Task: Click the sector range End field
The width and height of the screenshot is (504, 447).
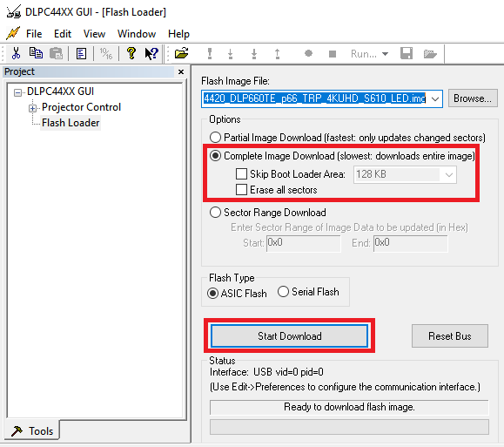Action: click(410, 243)
